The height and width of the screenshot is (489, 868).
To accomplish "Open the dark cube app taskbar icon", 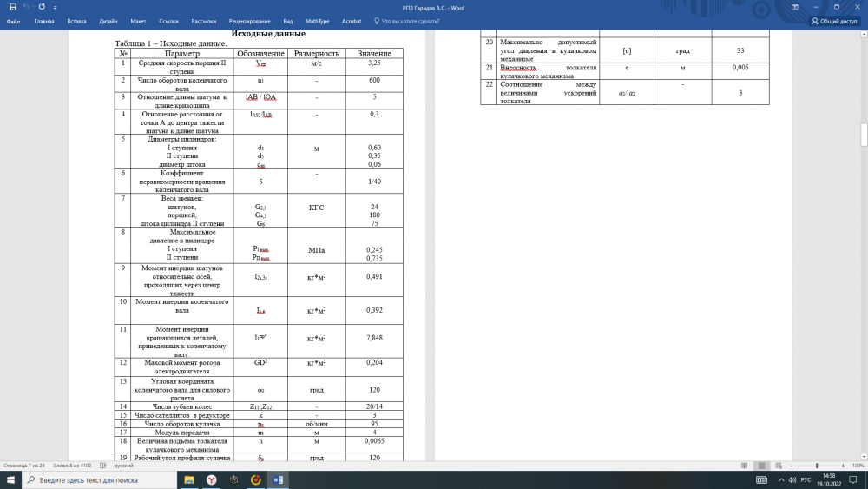I will 233,480.
